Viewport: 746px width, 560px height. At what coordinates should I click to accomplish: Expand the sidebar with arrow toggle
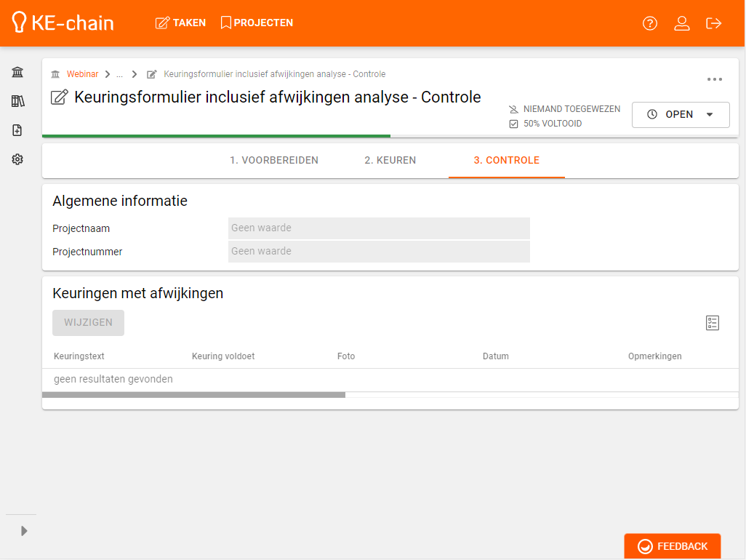click(24, 531)
